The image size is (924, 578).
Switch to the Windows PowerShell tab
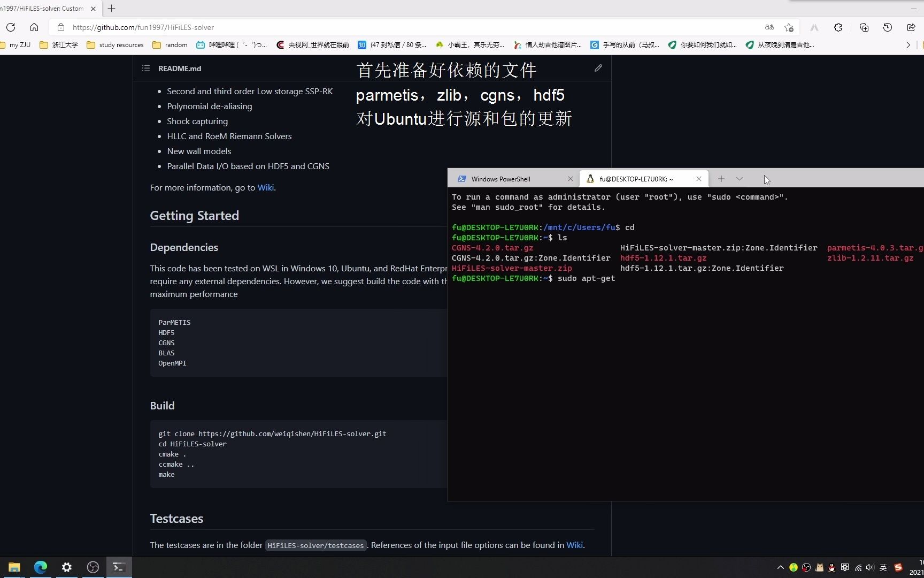pyautogui.click(x=502, y=179)
